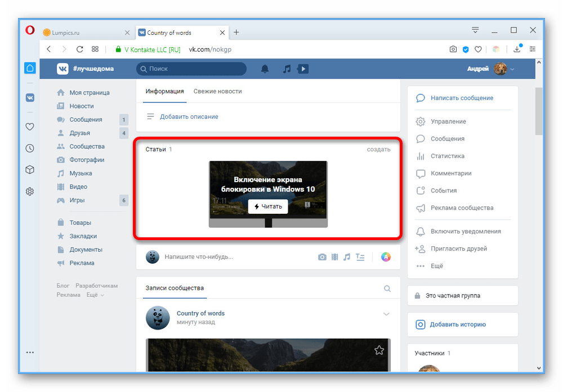The width and height of the screenshot is (563, 392).
Task: Reload the page
Action: click(80, 49)
